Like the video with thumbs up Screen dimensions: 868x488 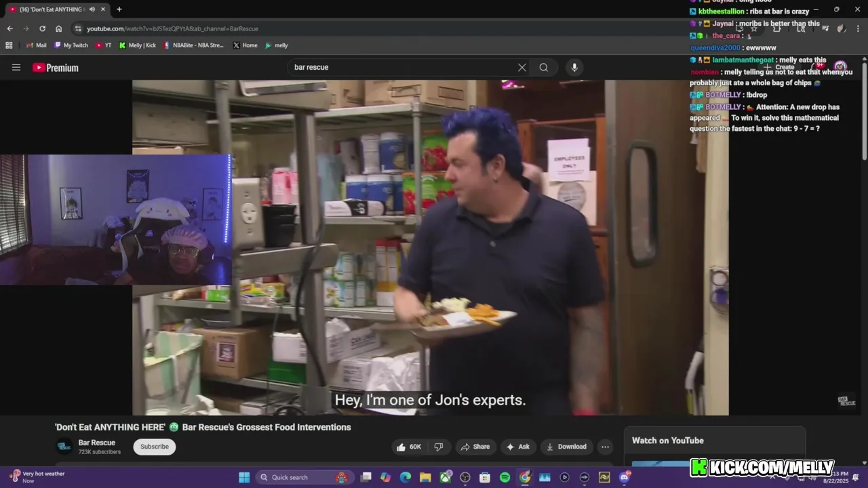[x=410, y=447]
